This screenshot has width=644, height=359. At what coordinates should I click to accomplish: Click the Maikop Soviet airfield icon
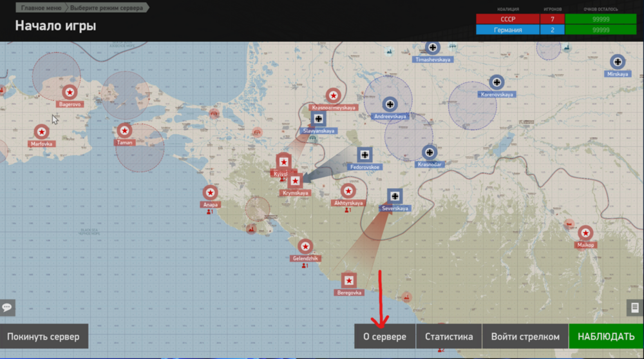click(x=585, y=233)
